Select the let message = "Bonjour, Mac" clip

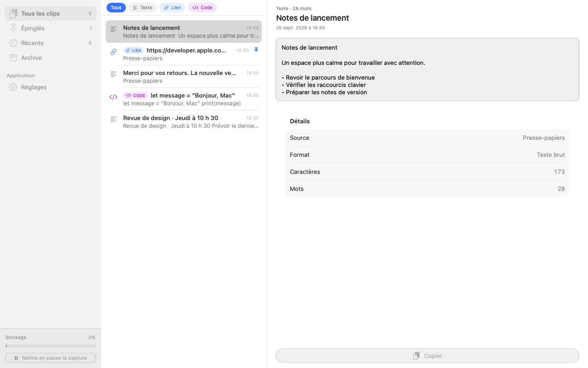point(184,99)
